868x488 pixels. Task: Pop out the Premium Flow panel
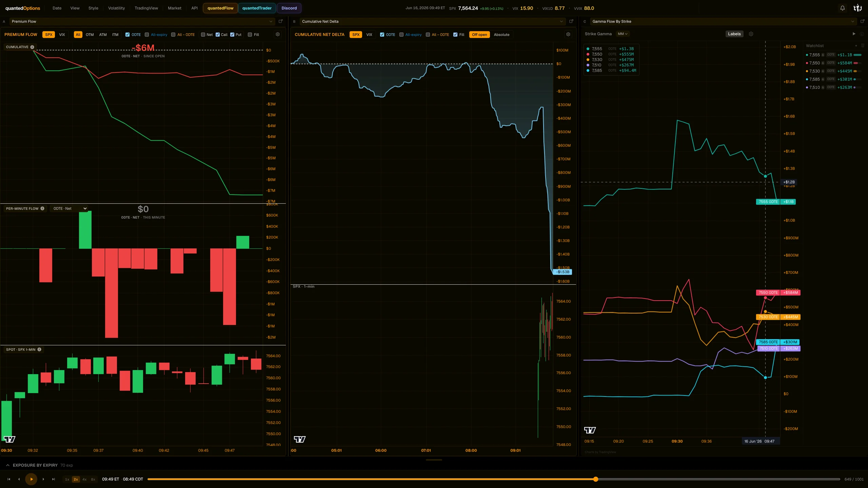pos(281,21)
